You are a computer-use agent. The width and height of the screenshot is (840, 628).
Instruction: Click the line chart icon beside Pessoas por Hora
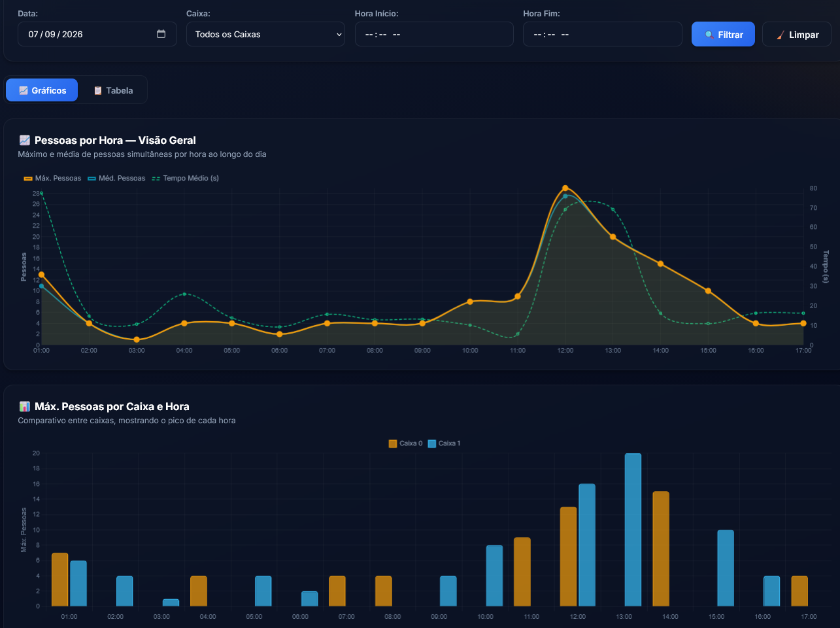[25, 140]
